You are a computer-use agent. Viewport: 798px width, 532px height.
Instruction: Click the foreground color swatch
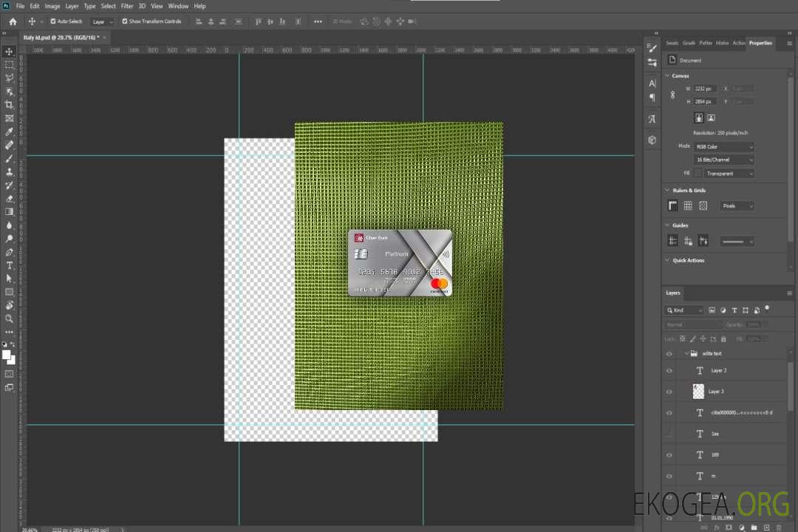pos(7,355)
